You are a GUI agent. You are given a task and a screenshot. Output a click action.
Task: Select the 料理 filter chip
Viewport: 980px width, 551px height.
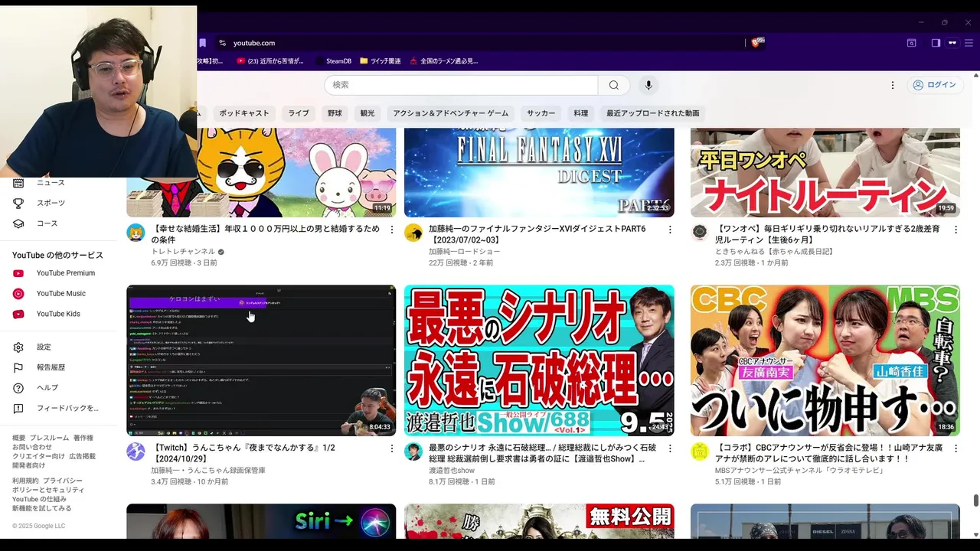click(x=581, y=113)
